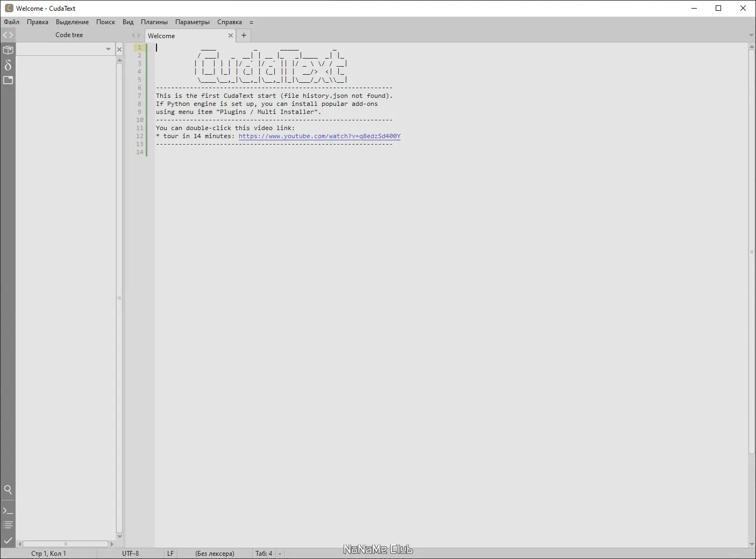This screenshot has width=756, height=559.
Task: Open the Плагины menu
Action: (154, 22)
